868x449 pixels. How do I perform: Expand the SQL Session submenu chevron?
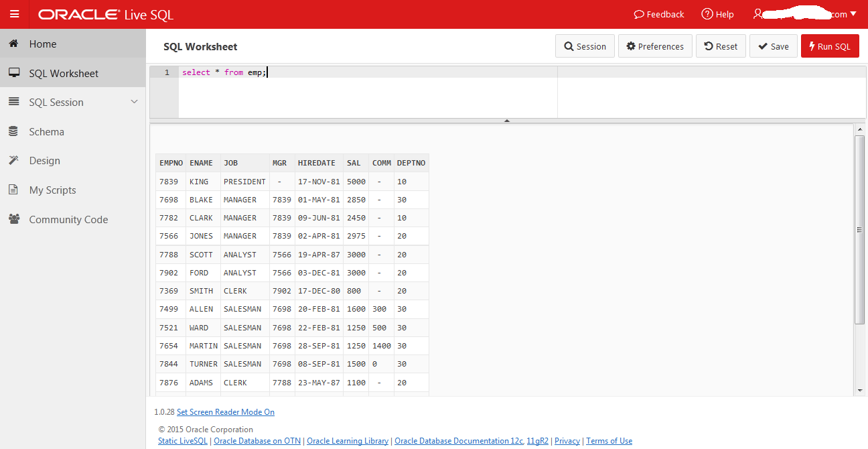tap(134, 102)
